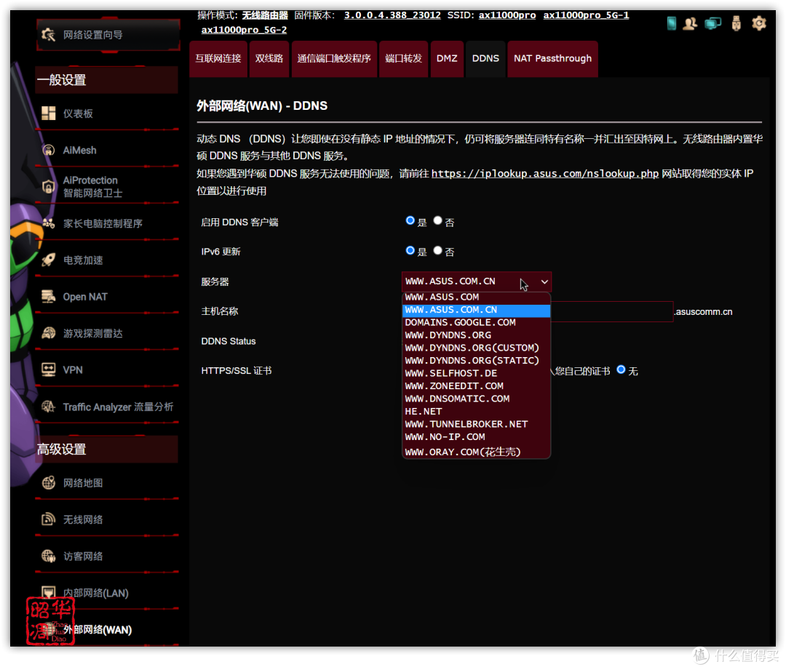Click the VPN monitor icon

(x=49, y=369)
